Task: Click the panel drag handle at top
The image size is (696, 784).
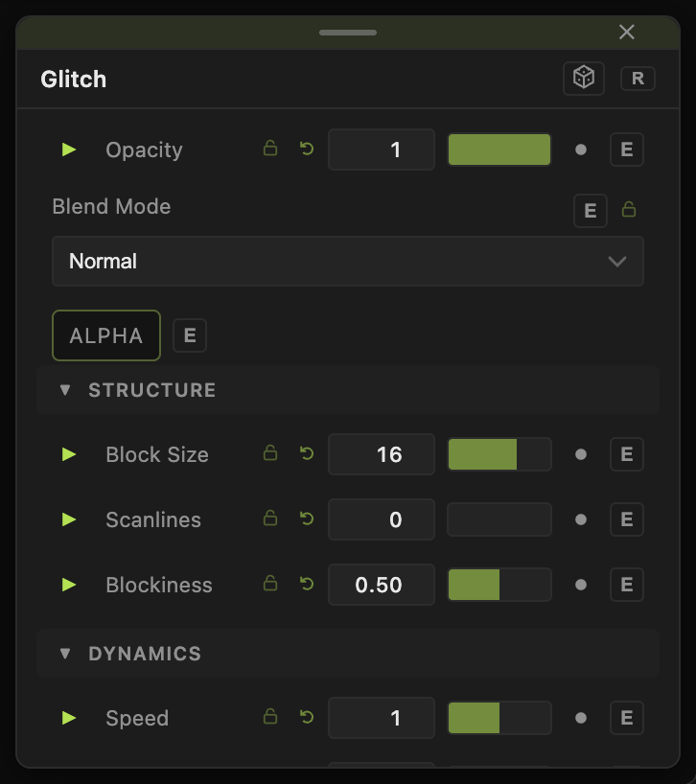Action: pos(347,33)
